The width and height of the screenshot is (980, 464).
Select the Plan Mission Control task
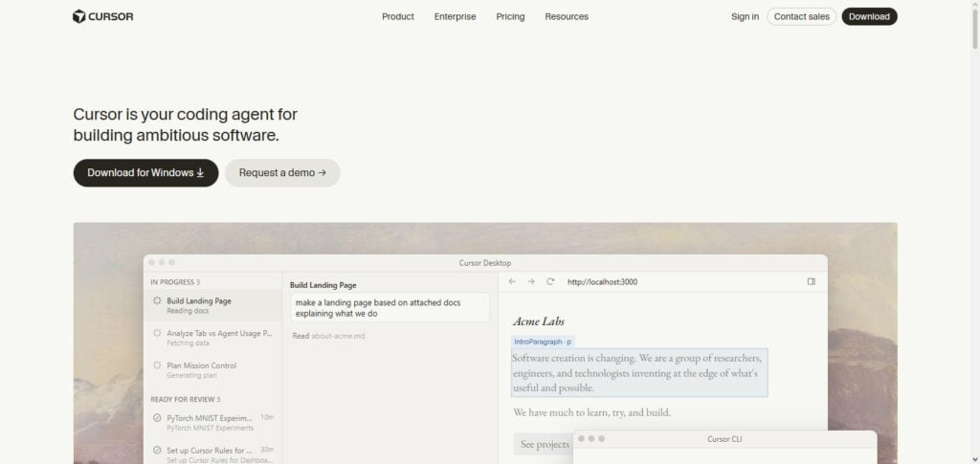click(x=213, y=370)
